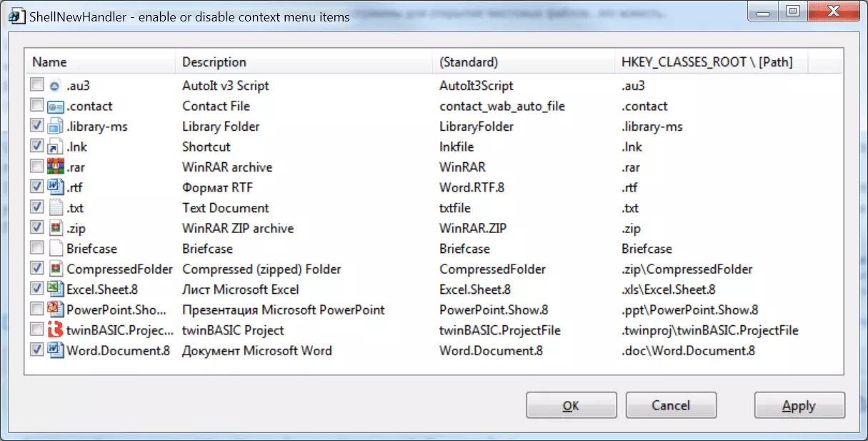Click the 'contact_wab_auto_file' standard value
Image resolution: width=868 pixels, height=441 pixels.
point(502,106)
